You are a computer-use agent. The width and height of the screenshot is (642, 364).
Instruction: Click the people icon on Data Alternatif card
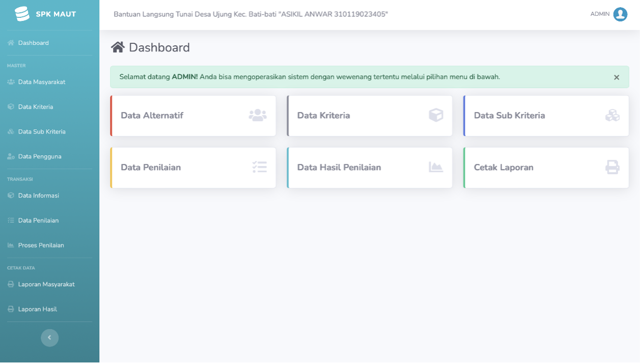point(258,116)
